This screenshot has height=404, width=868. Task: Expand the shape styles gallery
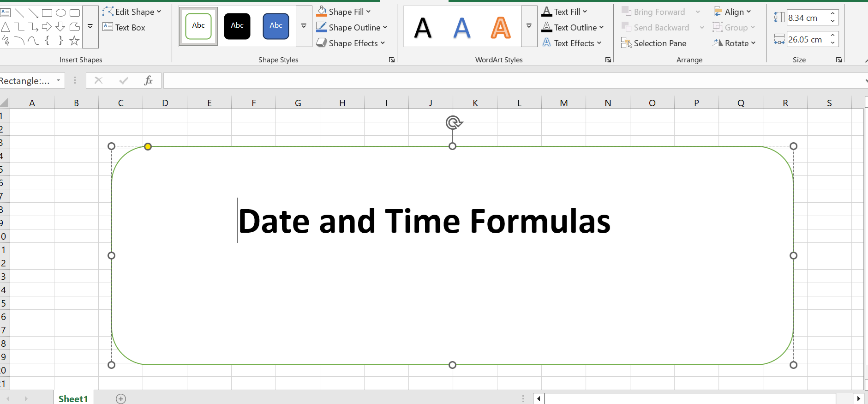click(x=304, y=26)
